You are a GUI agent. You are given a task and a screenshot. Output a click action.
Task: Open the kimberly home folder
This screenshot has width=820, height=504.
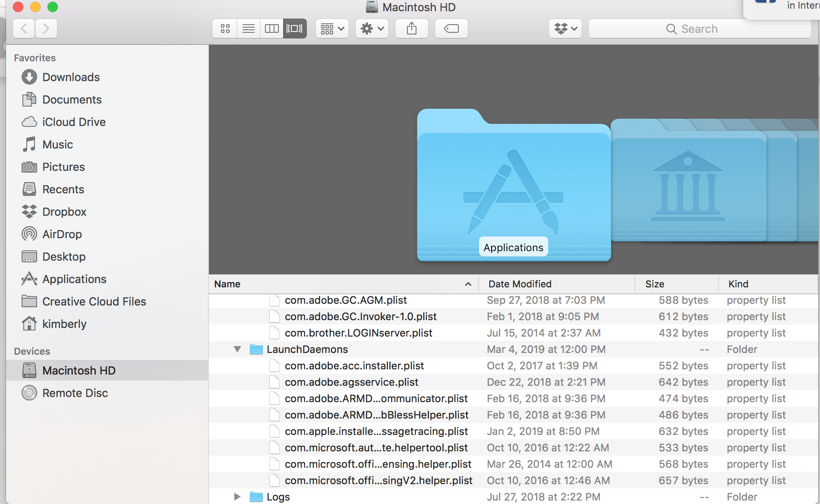107,324
